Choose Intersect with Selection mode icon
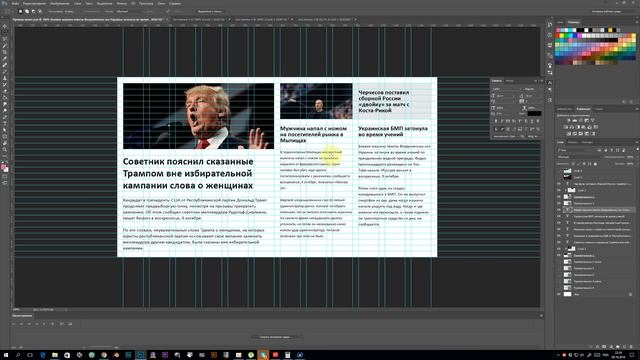 point(40,11)
